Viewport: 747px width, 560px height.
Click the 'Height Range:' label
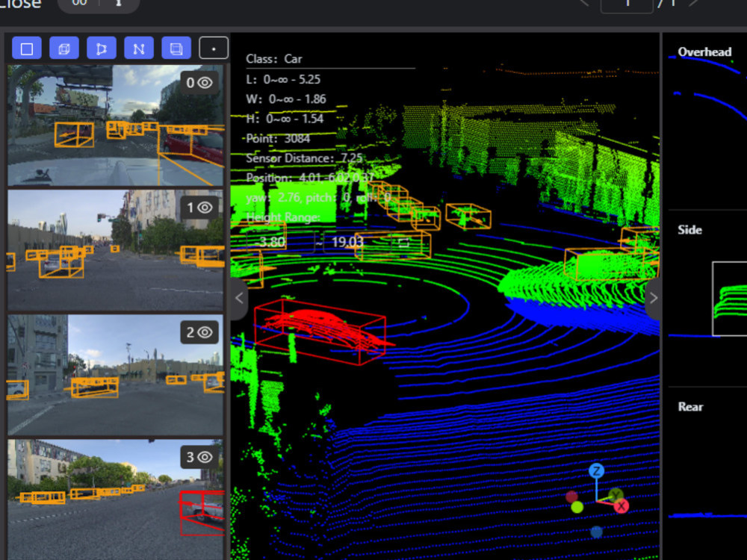[283, 217]
